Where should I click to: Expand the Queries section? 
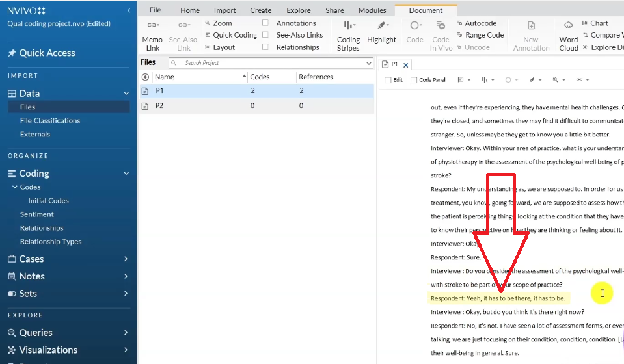(x=126, y=333)
